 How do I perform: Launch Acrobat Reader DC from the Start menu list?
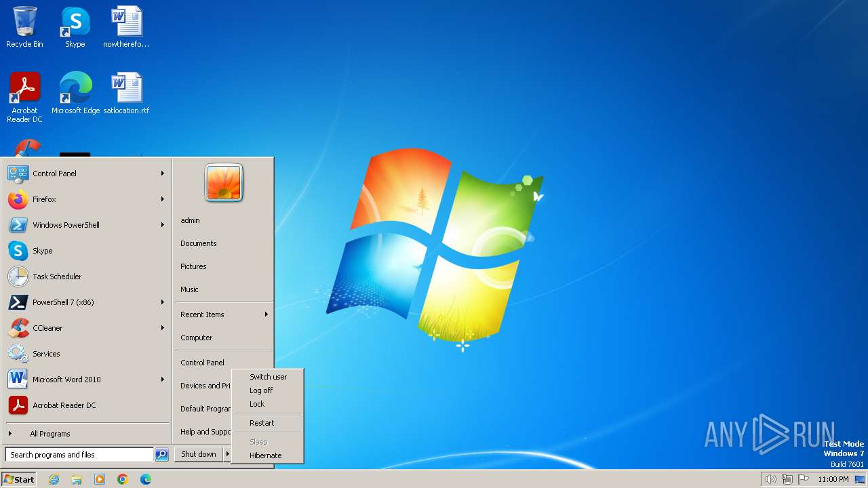point(87,405)
